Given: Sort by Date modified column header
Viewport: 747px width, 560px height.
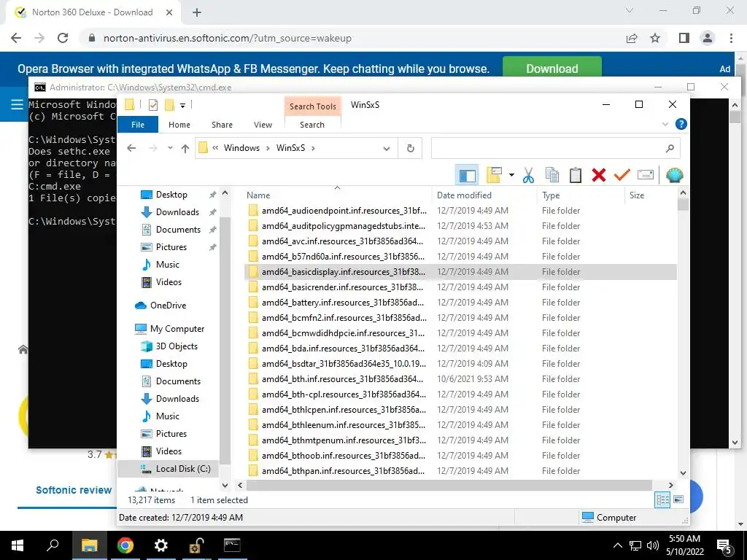Looking at the screenshot, I should coord(464,195).
